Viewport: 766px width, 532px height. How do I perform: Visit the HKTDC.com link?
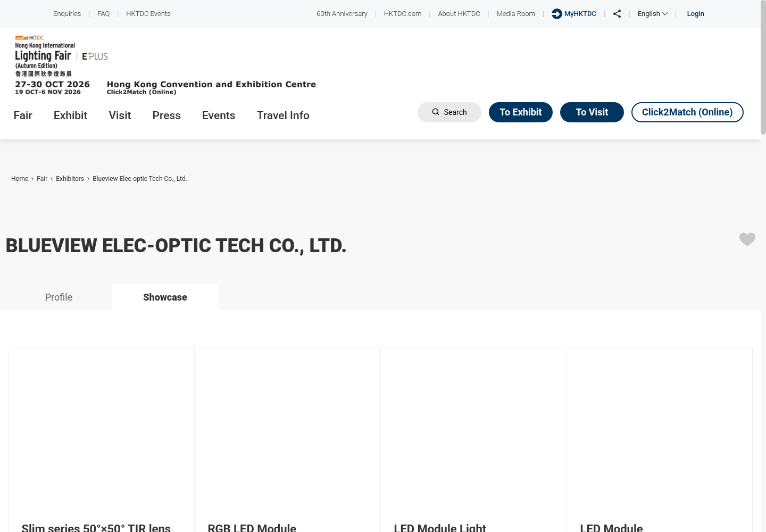click(403, 14)
